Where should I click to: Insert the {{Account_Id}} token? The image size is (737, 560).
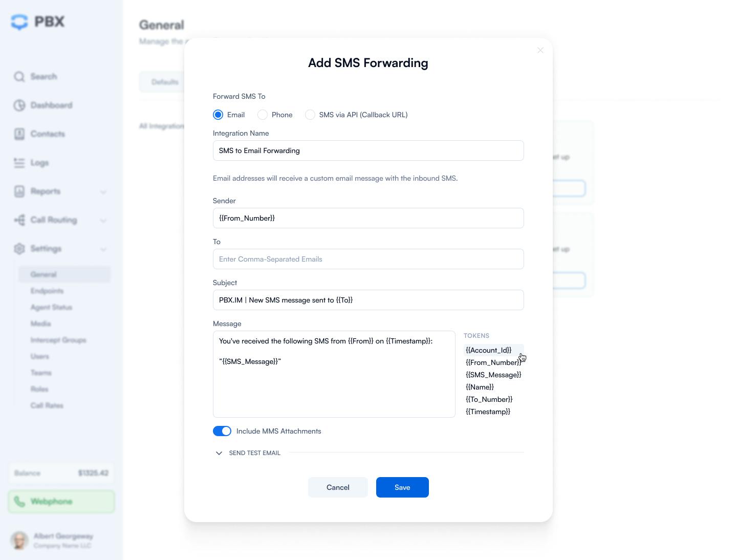point(489,350)
